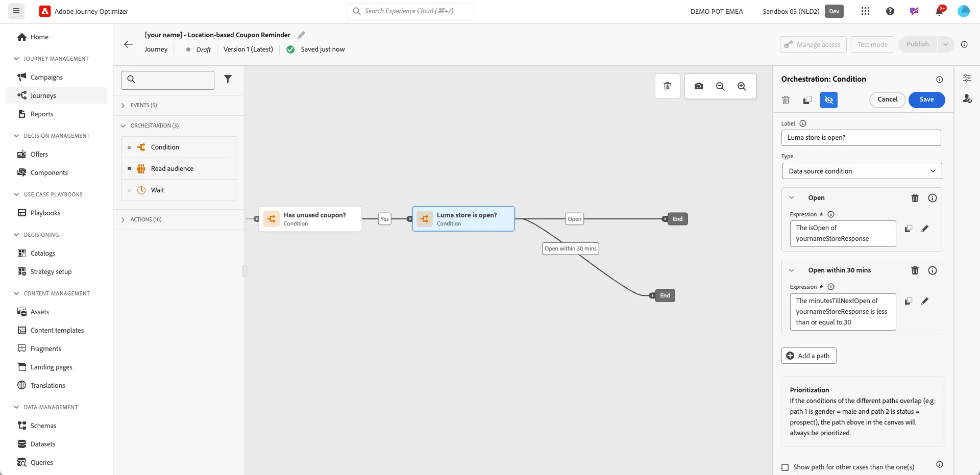
Task: Copy the isOpen expression
Action: [909, 229]
